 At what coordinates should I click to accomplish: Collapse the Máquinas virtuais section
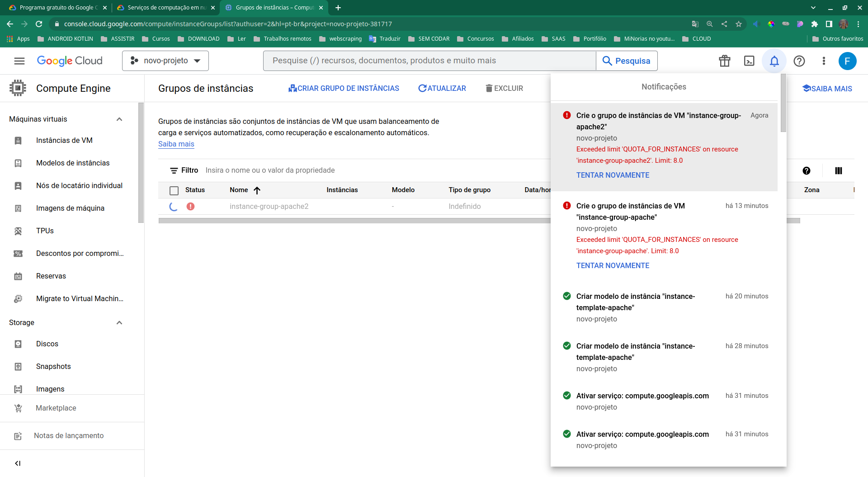click(x=119, y=119)
